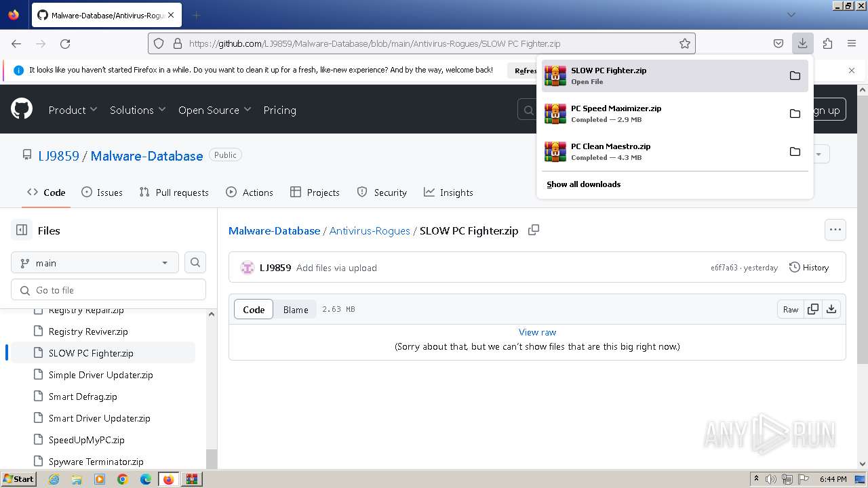Open WinRAR from the taskbar
Viewport: 868px width, 488px height.
click(191, 479)
